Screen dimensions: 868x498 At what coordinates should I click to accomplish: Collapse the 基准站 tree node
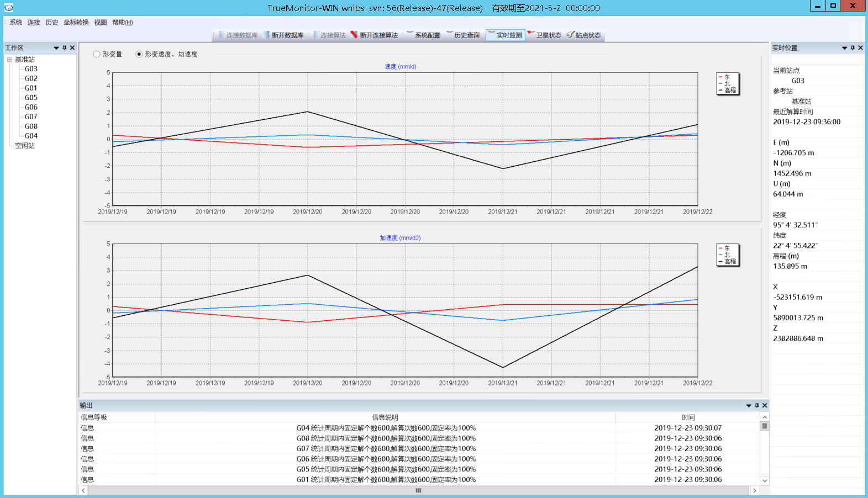click(9, 60)
